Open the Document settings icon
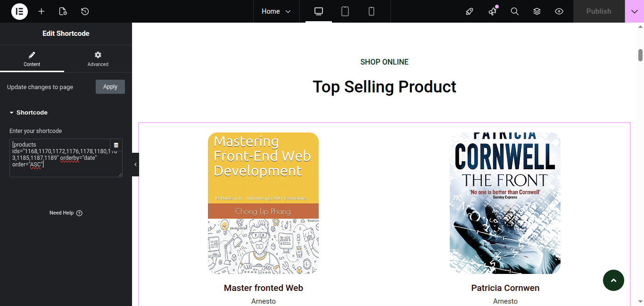644x306 pixels. click(x=63, y=11)
